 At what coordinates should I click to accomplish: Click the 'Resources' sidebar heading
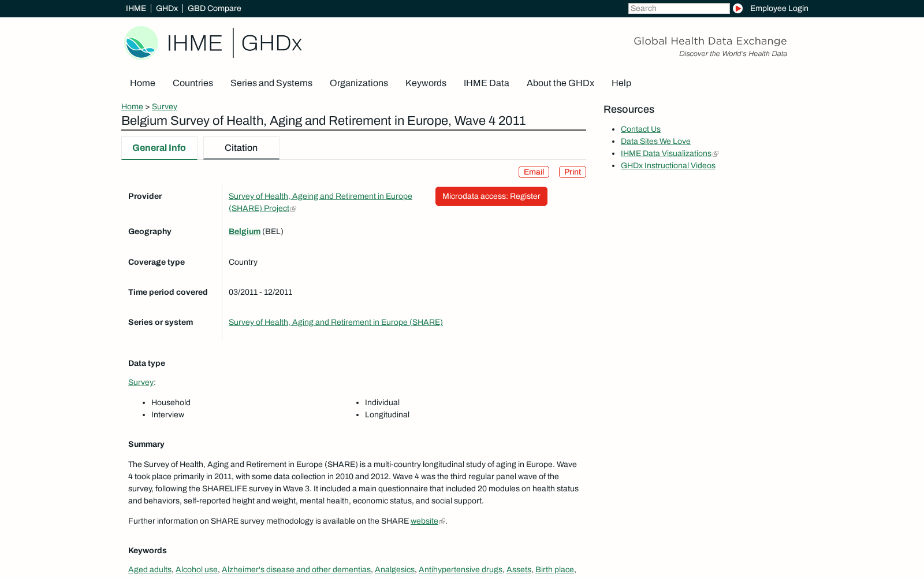click(x=629, y=110)
